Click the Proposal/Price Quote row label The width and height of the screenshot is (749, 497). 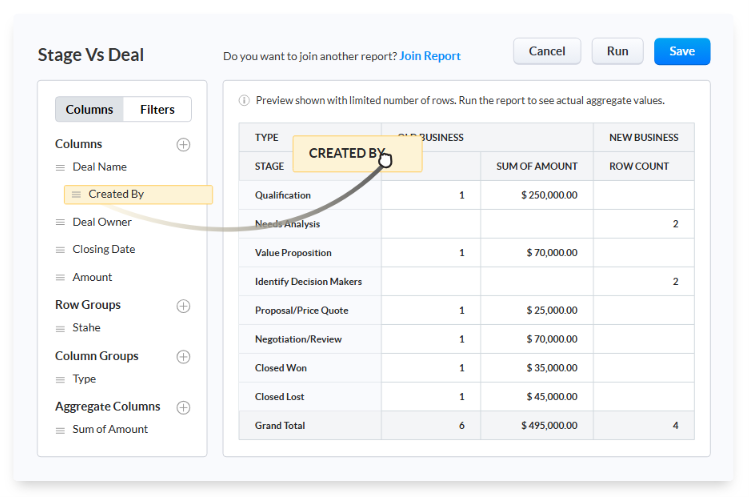click(x=301, y=310)
